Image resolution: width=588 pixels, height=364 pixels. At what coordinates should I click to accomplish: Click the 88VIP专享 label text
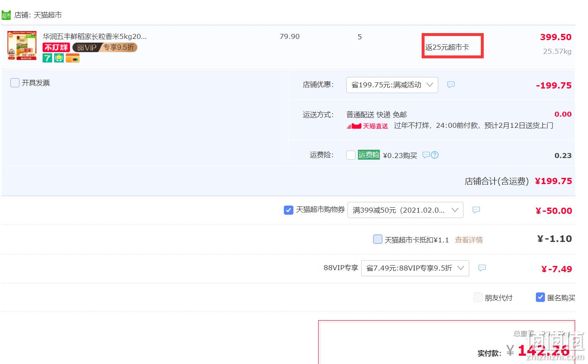[x=341, y=268]
